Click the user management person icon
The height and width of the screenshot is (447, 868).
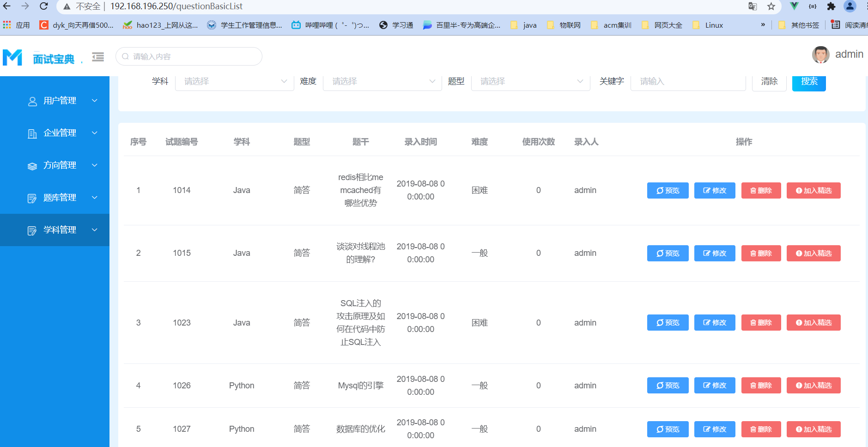coord(32,101)
